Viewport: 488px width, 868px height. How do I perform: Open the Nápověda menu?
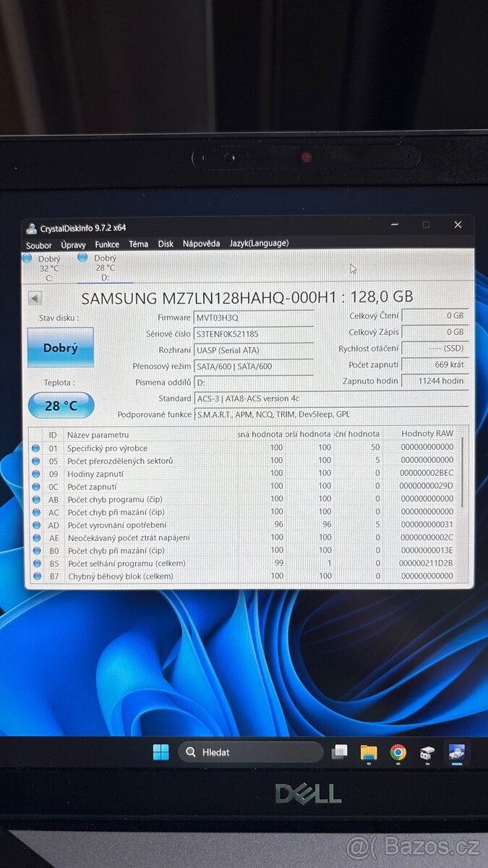[x=201, y=244]
